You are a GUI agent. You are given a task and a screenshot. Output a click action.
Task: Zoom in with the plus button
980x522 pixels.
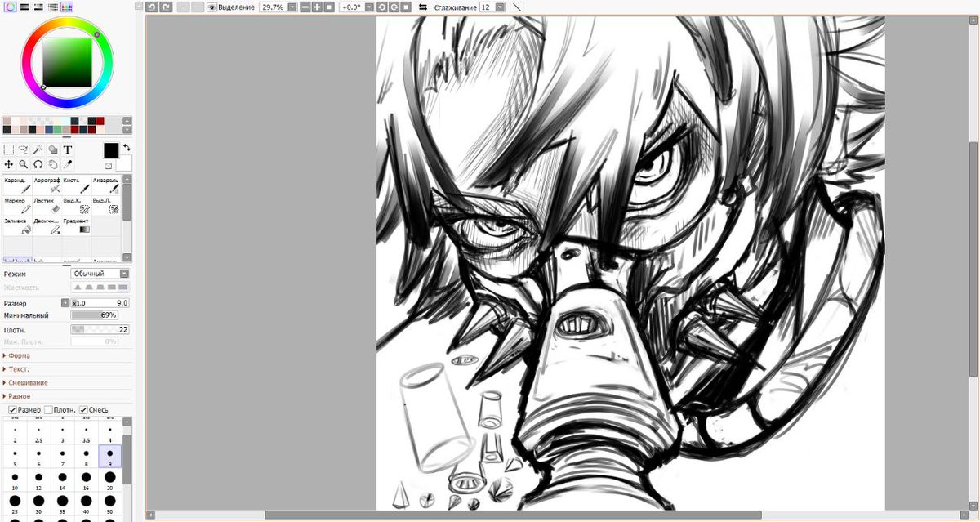tap(317, 7)
